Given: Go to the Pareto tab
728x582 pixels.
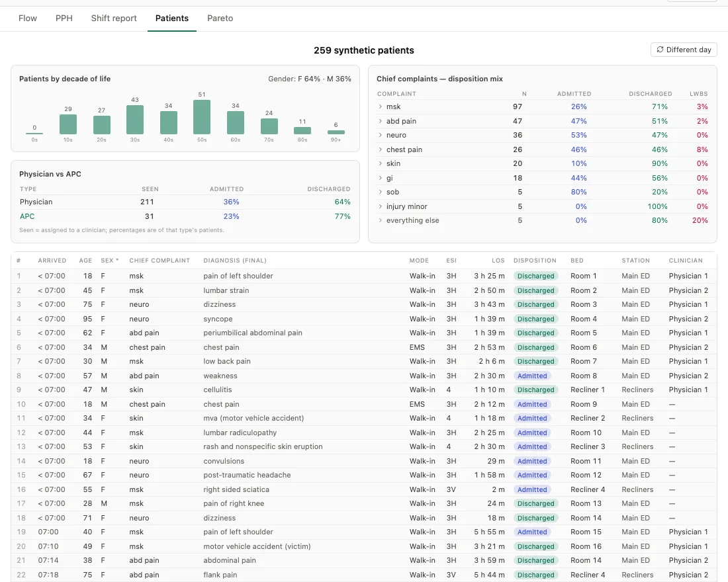Looking at the screenshot, I should click(x=220, y=18).
